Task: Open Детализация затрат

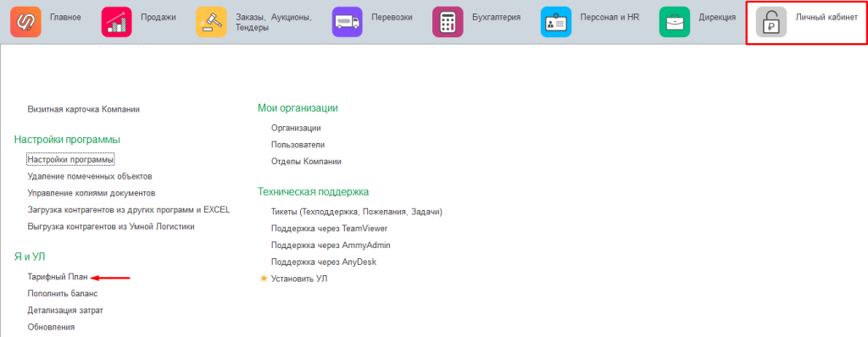Action: [65, 310]
